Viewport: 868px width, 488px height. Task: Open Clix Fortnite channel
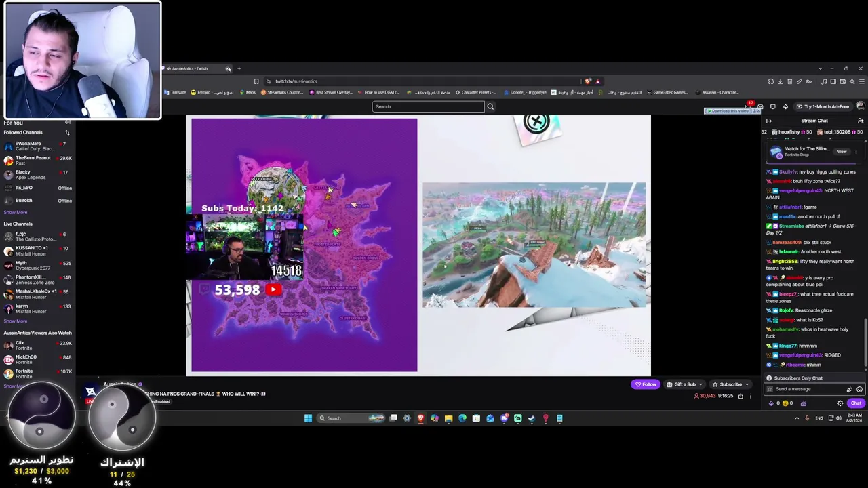37,345
